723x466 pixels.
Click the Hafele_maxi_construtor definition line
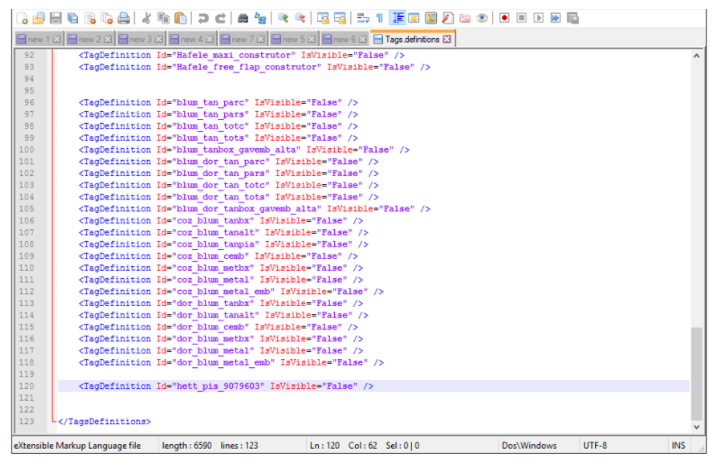pyautogui.click(x=242, y=55)
